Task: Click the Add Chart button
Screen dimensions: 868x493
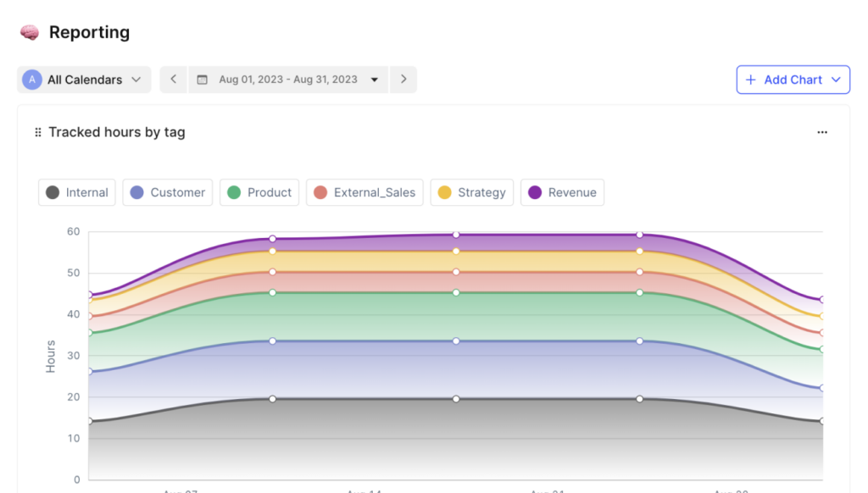Action: pos(788,79)
